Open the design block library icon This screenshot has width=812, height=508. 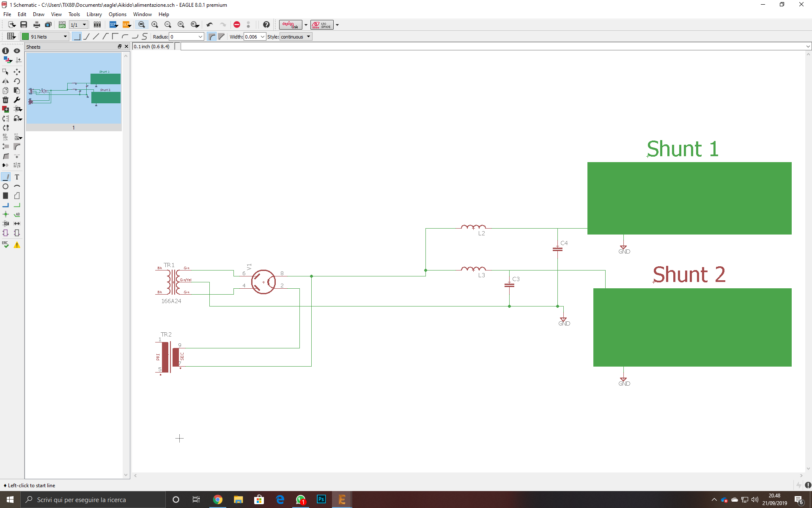click(97, 25)
